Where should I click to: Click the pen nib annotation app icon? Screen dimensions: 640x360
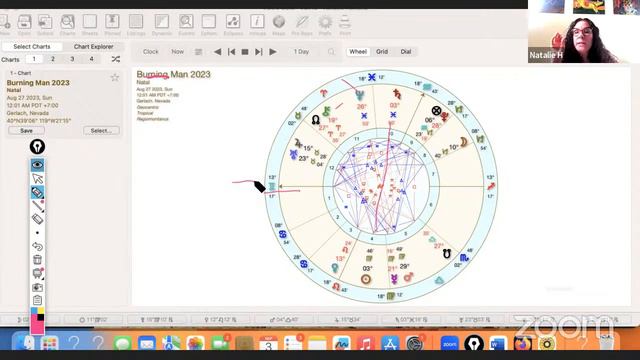[x=37, y=147]
